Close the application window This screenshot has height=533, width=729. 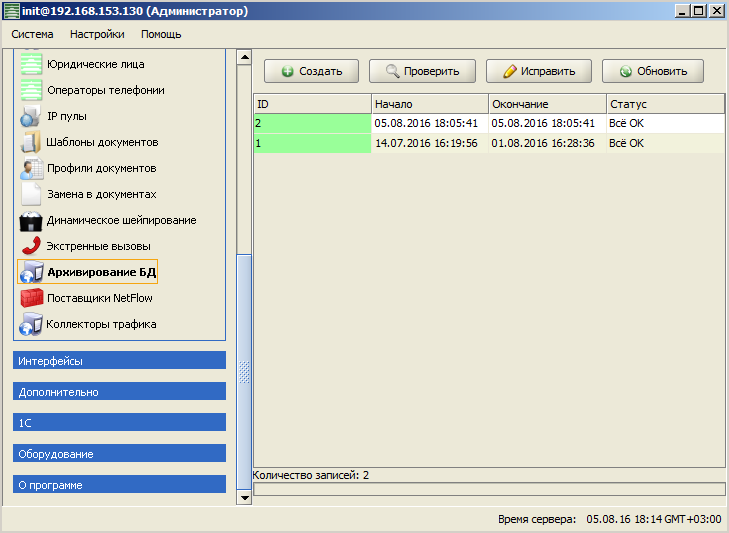tap(716, 11)
